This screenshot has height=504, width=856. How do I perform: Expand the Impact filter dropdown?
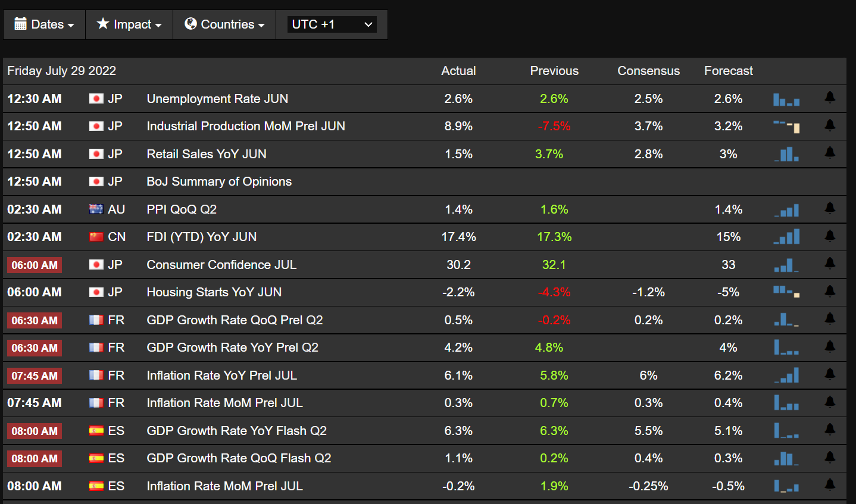tap(129, 24)
